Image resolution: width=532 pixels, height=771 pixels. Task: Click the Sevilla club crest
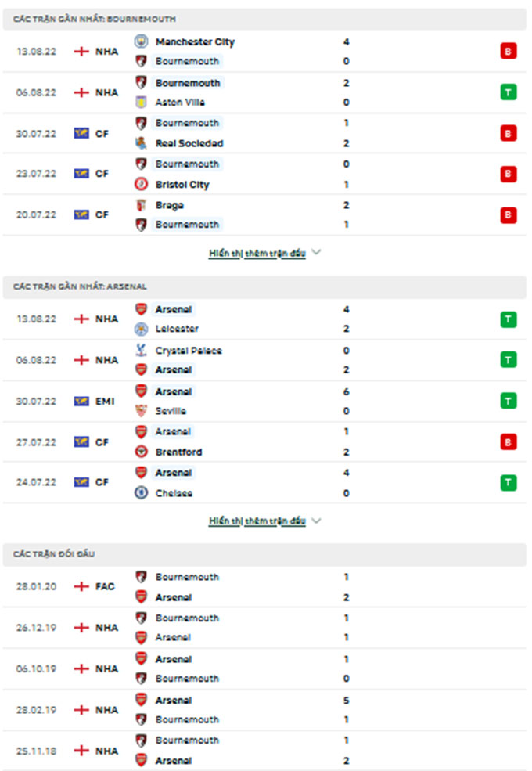141,411
